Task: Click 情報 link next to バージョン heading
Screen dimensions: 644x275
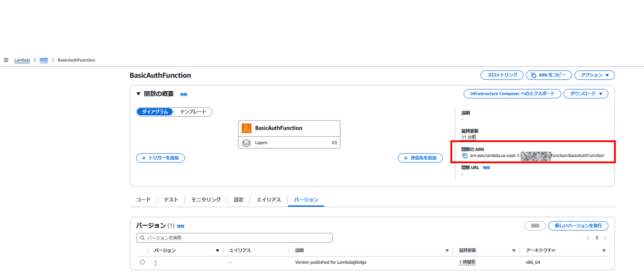Action: coord(180,226)
